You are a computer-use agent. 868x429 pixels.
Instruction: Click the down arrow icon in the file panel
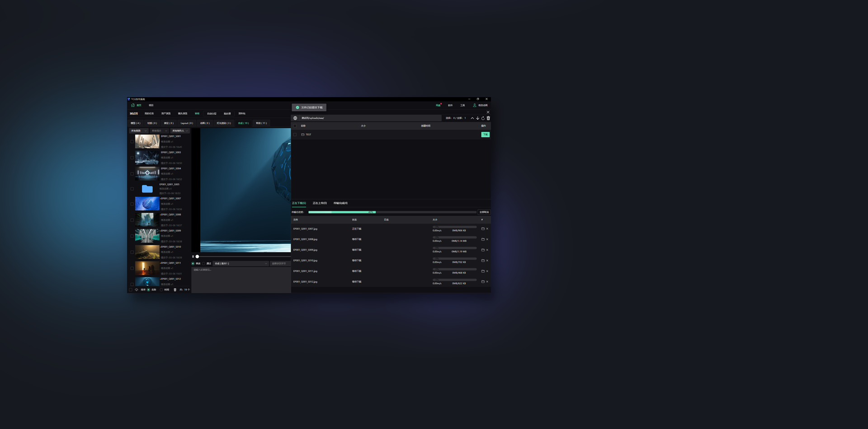pos(477,118)
